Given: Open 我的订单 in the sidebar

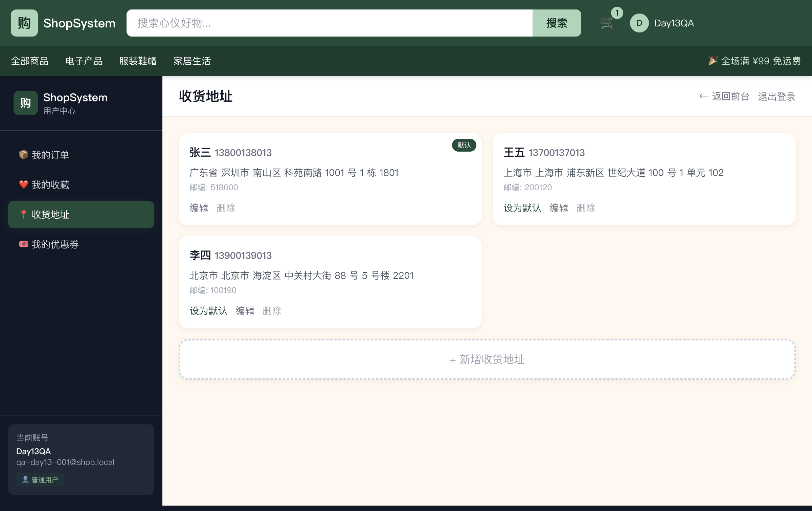Looking at the screenshot, I should (81, 155).
